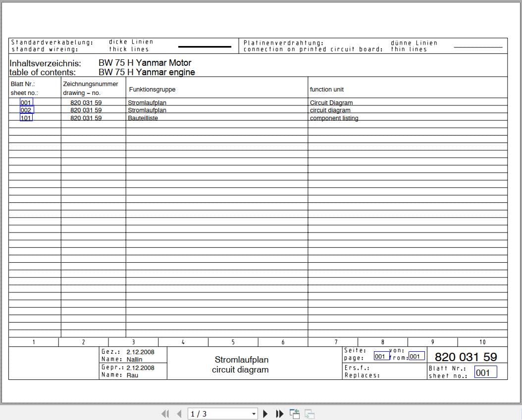Select 'Standardverkabelung:' legend text

(52, 42)
